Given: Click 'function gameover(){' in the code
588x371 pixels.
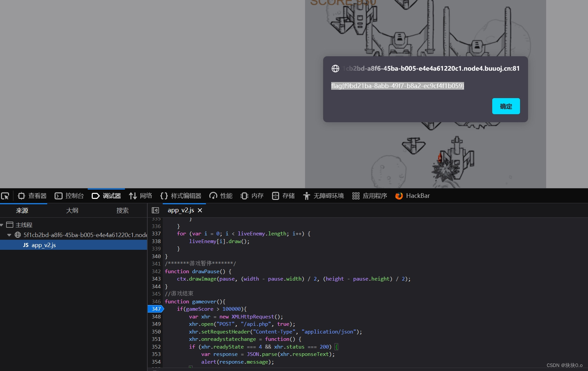Looking at the screenshot, I should 195,301.
